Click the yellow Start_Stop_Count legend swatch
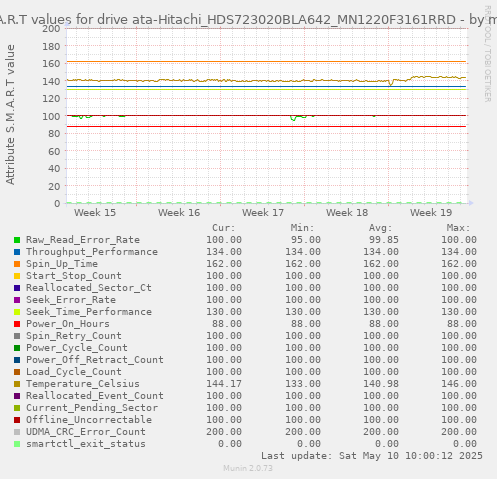 [17, 276]
